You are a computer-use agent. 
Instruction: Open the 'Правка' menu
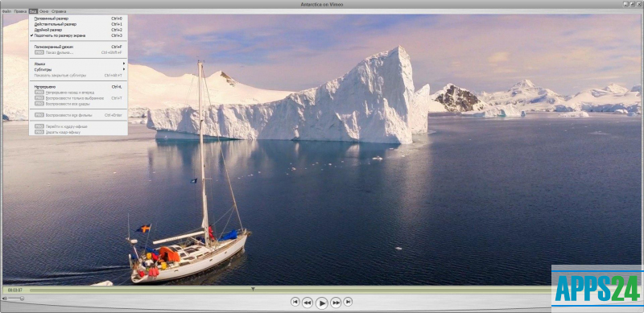[20, 11]
